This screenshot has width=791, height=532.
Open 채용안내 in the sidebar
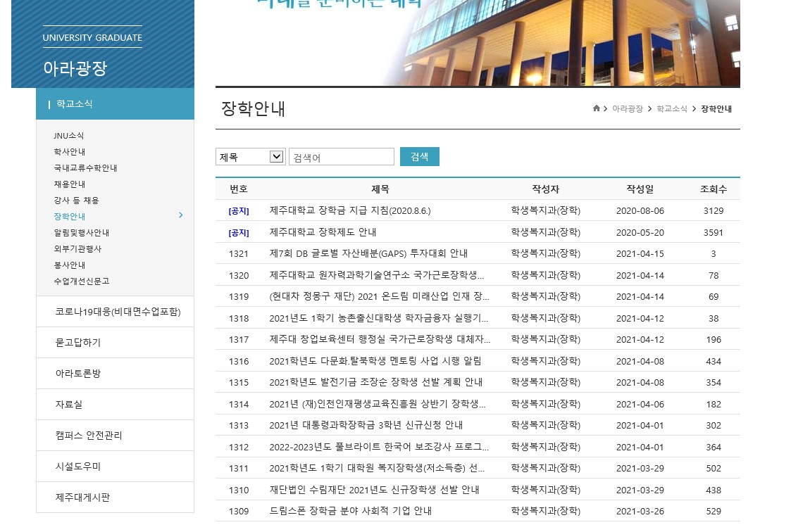tap(69, 184)
